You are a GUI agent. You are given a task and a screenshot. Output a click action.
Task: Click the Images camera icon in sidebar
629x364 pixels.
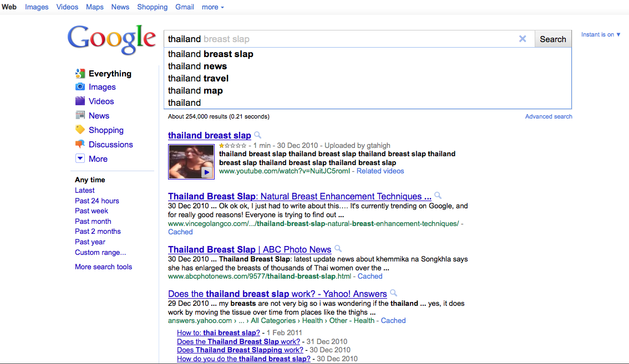(x=80, y=86)
